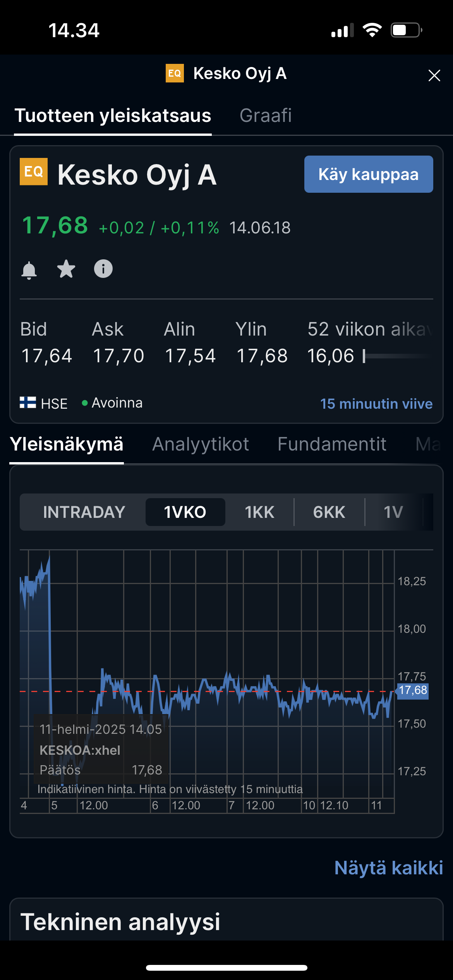Tap the Bid value 17,64
This screenshot has width=453, height=980.
point(46,356)
